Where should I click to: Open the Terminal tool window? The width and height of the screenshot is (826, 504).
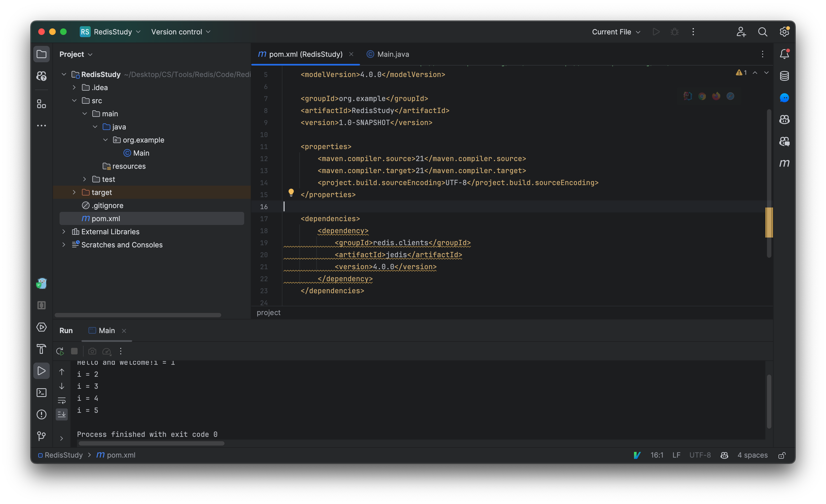tap(41, 392)
